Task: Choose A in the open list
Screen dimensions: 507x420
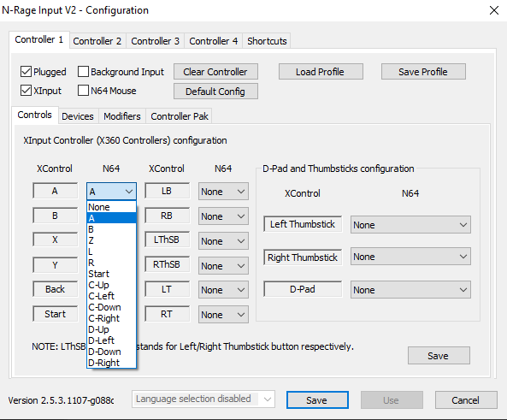Action: click(111, 218)
